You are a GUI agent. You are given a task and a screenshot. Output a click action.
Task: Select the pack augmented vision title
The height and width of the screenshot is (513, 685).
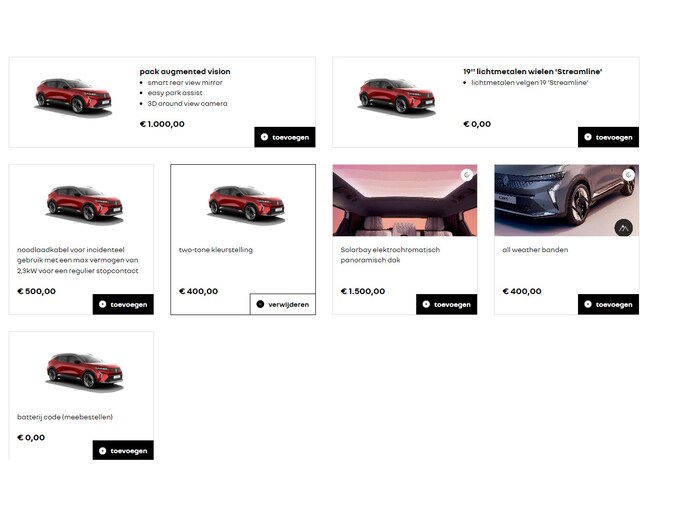[x=185, y=72]
